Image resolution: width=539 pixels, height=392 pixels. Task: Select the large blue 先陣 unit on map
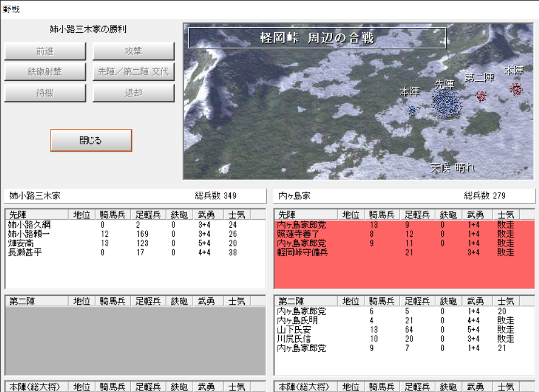click(447, 104)
